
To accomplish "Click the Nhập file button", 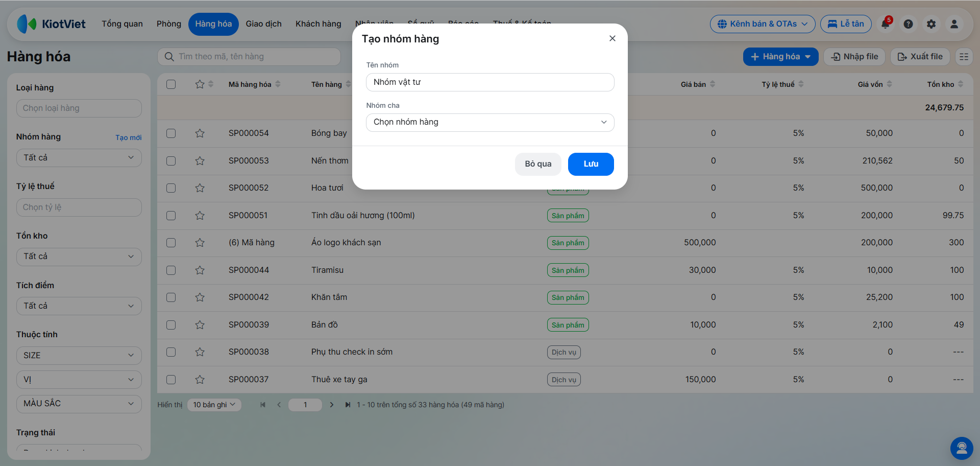I will click(854, 57).
